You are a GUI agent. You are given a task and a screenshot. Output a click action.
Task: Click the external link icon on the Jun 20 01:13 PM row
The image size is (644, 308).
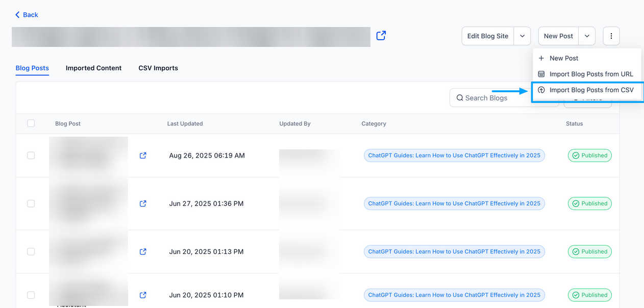[143, 251]
